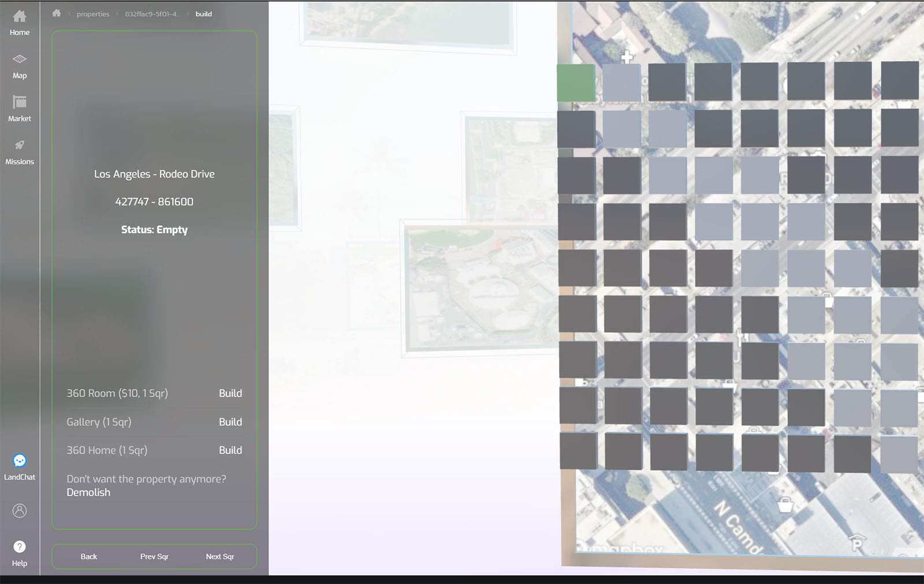The width and height of the screenshot is (924, 584).
Task: Launch LandChat messenger
Action: pyautogui.click(x=20, y=467)
